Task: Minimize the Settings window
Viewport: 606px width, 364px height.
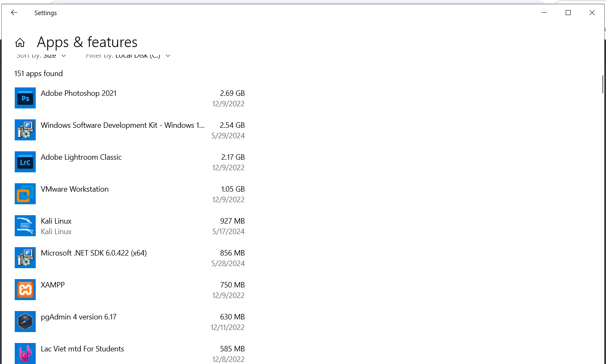Action: click(544, 13)
